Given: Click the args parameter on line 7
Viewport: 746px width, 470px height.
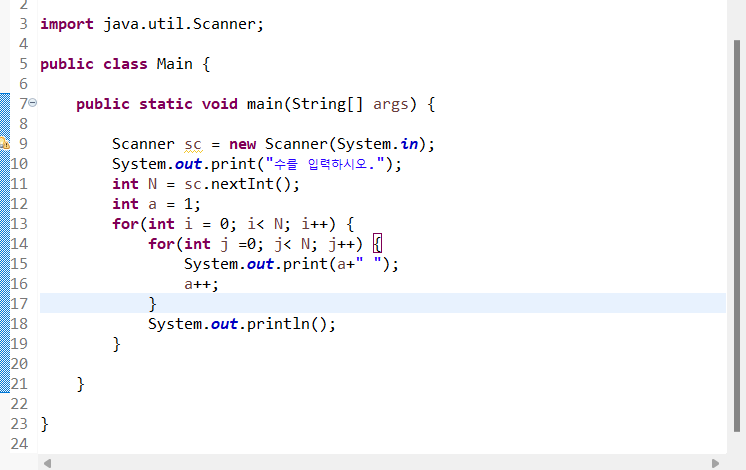Looking at the screenshot, I should point(391,104).
